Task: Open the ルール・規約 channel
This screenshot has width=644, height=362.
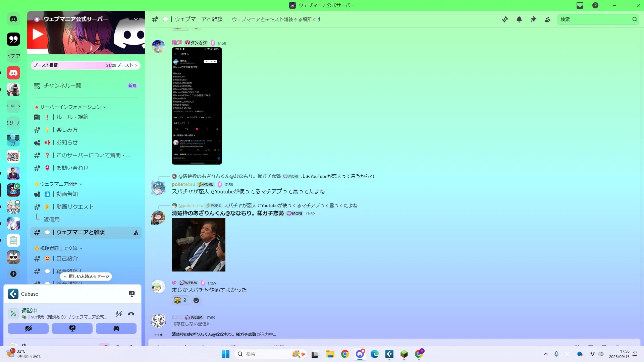Action: pyautogui.click(x=72, y=117)
